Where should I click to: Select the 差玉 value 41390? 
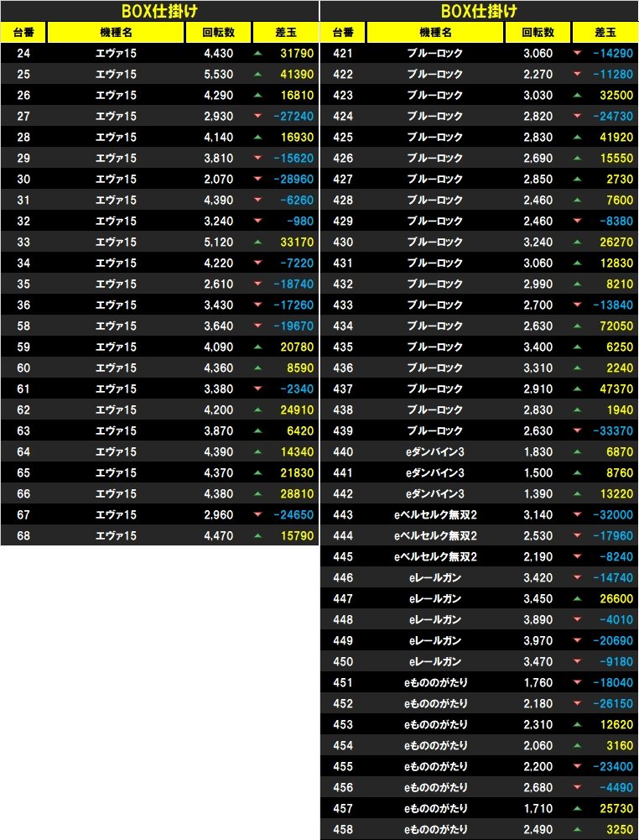[297, 75]
